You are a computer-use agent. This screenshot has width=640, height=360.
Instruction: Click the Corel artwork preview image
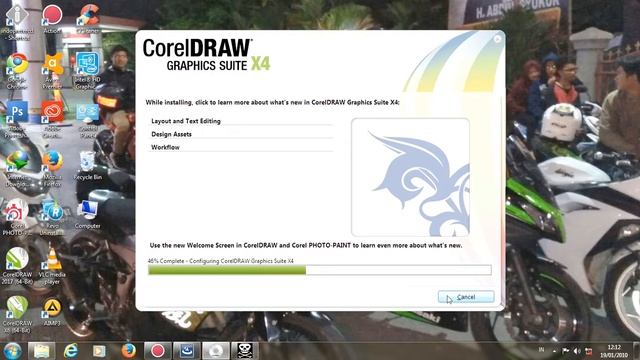coord(410,177)
